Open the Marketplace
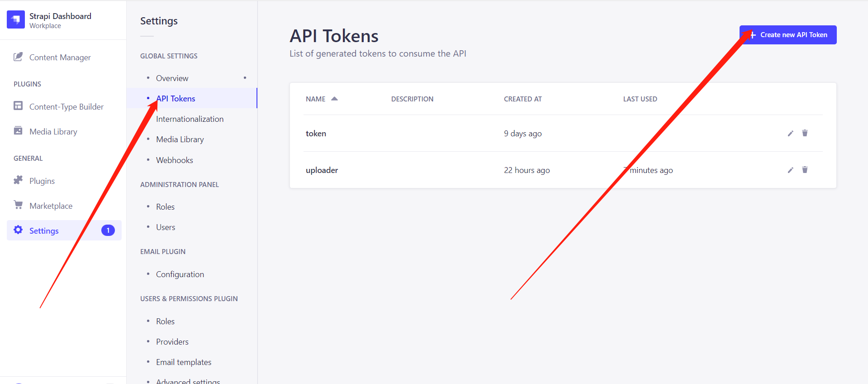The image size is (868, 384). (51, 205)
